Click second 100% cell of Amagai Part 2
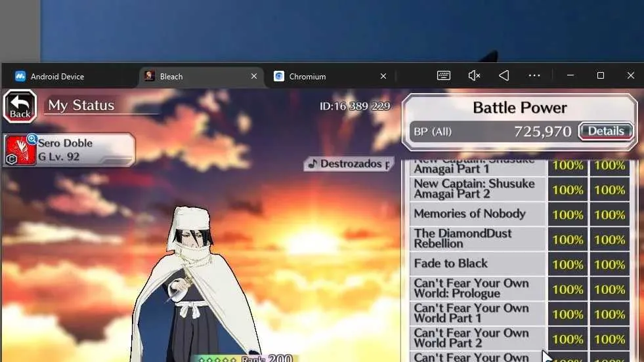644x362 pixels. [x=609, y=190]
